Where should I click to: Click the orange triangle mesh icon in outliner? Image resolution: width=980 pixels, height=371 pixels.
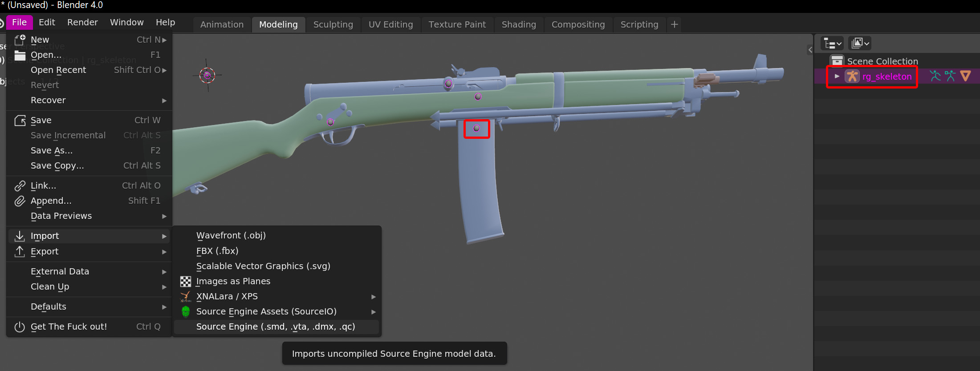point(965,76)
